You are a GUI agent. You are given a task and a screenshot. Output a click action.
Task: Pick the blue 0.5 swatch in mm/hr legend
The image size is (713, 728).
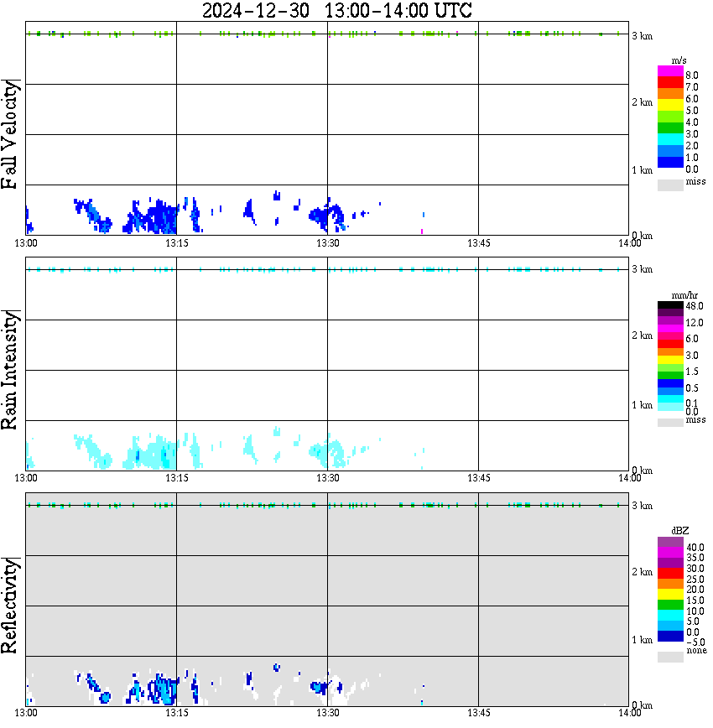pos(671,383)
